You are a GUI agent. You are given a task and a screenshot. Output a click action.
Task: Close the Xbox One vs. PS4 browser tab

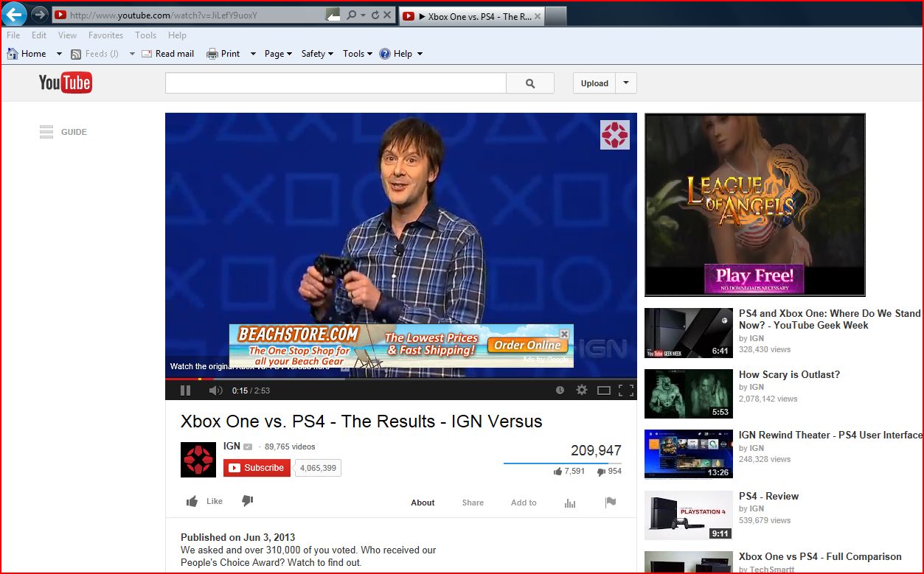tap(537, 16)
